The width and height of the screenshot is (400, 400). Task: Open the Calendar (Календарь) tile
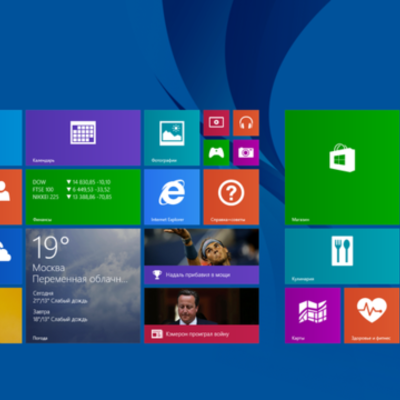click(83, 138)
